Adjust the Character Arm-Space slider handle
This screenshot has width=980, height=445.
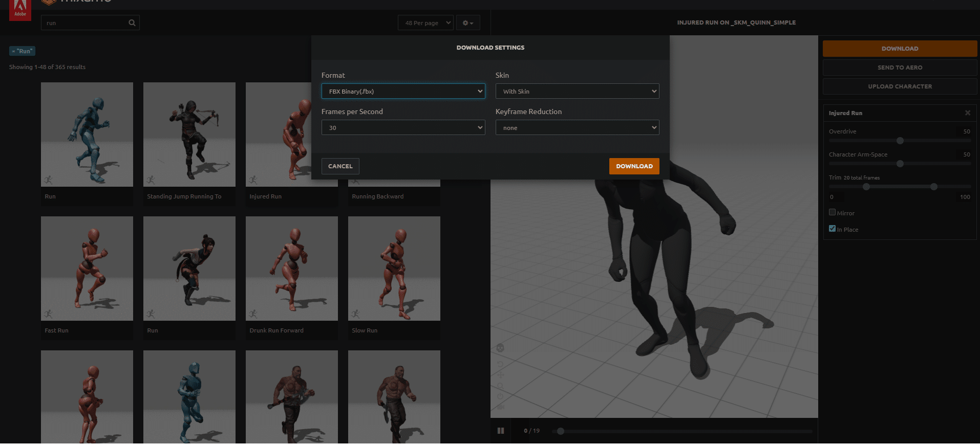click(900, 164)
